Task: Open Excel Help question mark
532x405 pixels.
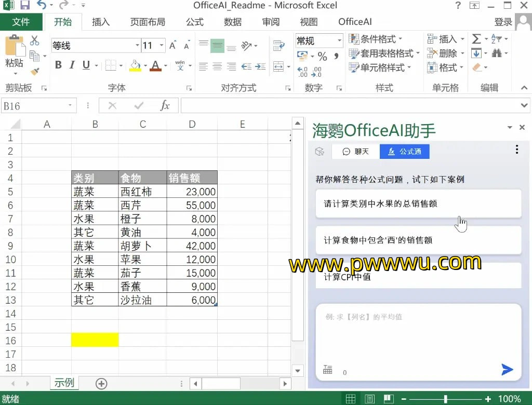Action: point(458,5)
